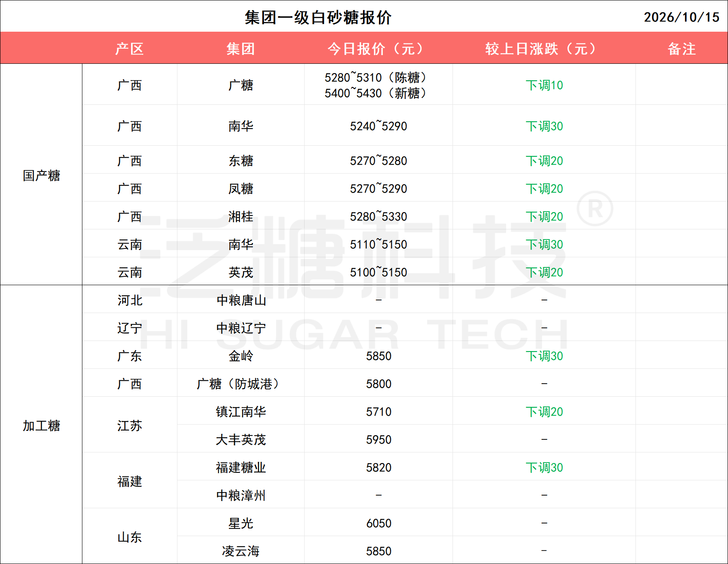Click the 金岭 group cell
The image size is (728, 564).
click(x=240, y=356)
